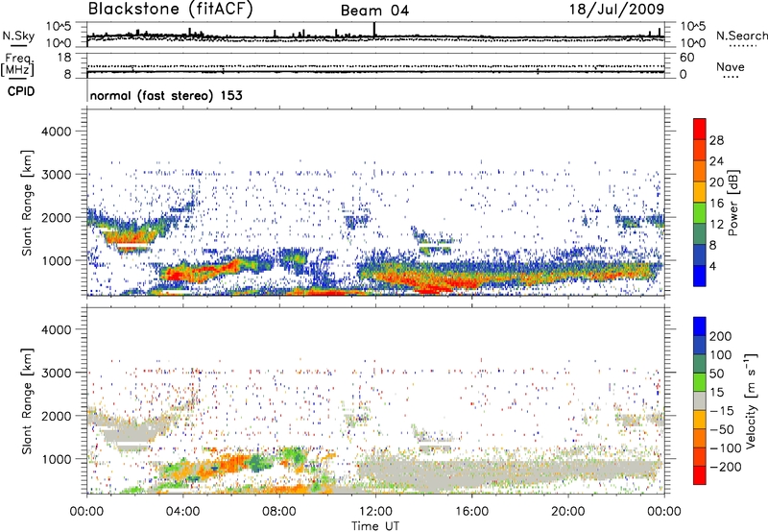
Task: Click the "Velocity [m s-1]" color bar title
Action: 752,400
